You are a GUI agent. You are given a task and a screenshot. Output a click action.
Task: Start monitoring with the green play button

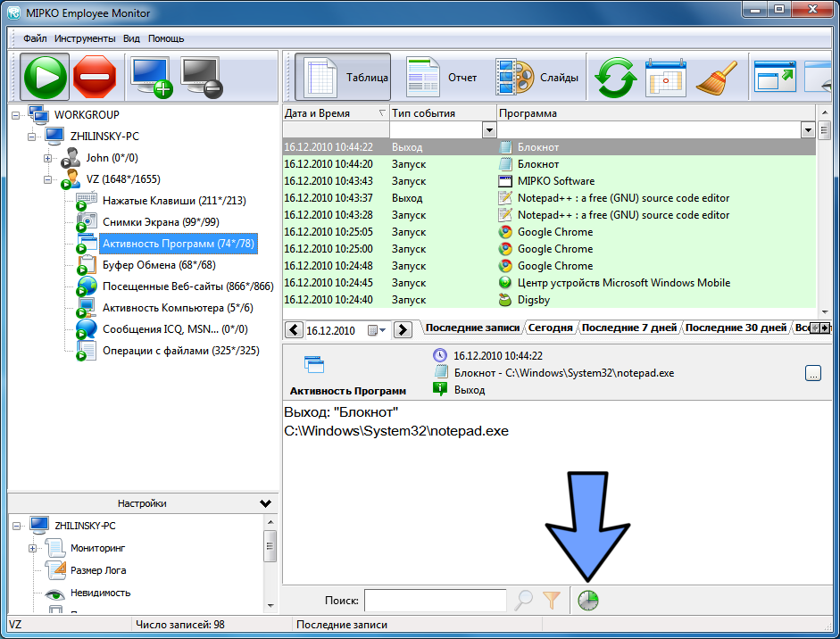(x=45, y=77)
